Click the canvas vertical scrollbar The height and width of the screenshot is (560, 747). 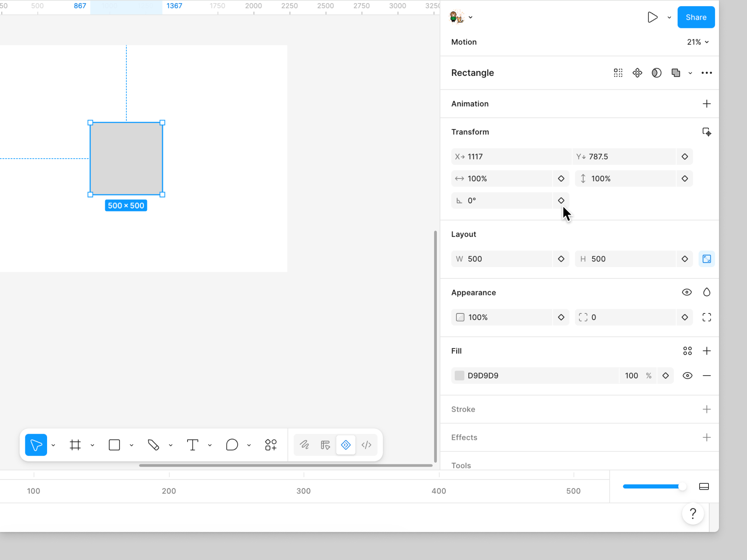click(435, 346)
